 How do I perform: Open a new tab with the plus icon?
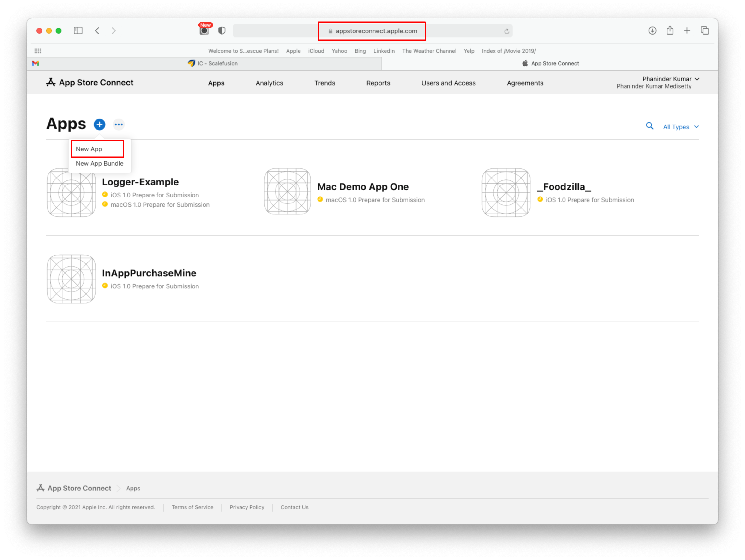(687, 31)
